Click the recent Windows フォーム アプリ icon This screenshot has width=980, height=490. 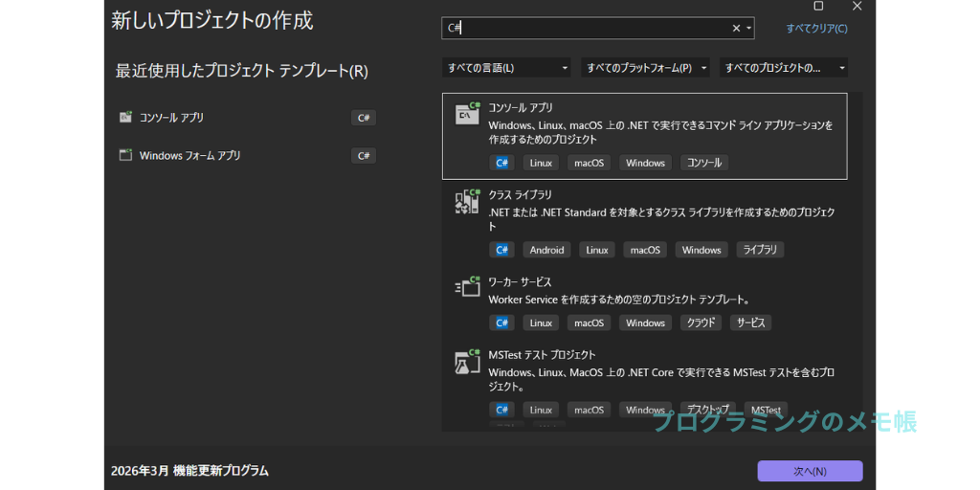point(125,155)
